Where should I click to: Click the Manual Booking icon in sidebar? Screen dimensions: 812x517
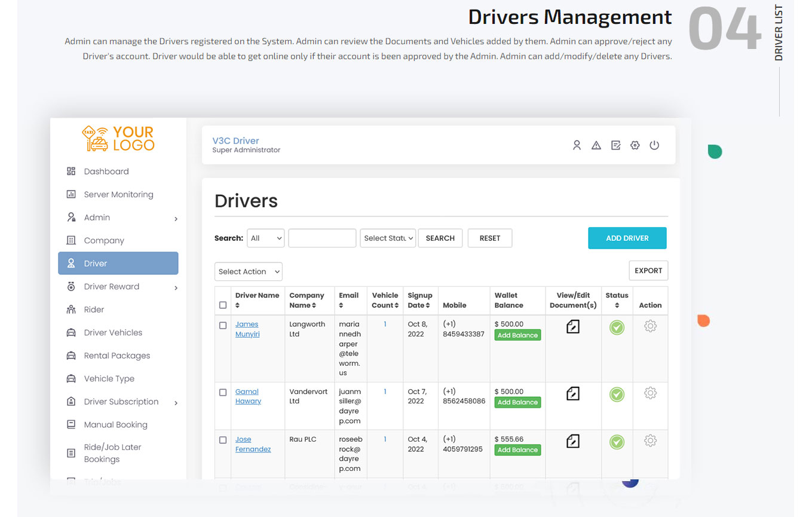point(71,424)
